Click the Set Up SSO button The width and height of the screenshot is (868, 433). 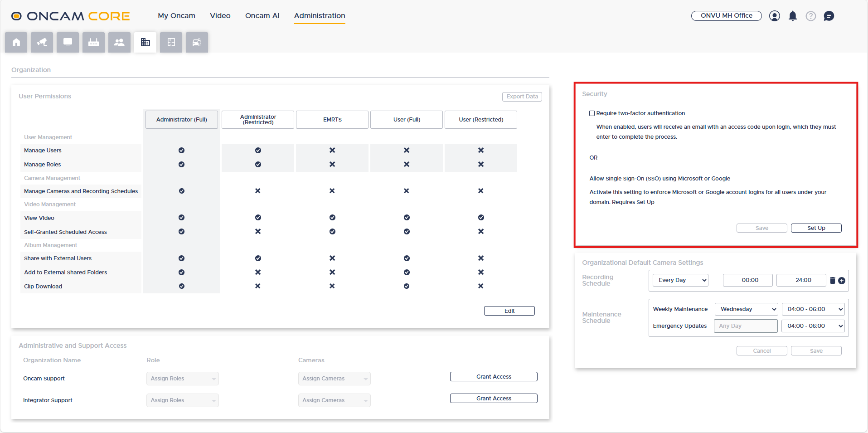[x=816, y=228]
